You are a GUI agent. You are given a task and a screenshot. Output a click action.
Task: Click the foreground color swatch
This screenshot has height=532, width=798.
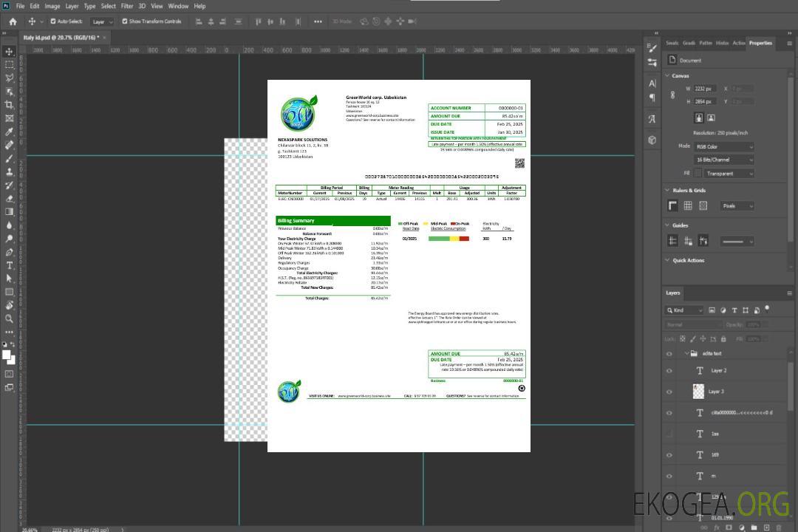7,355
